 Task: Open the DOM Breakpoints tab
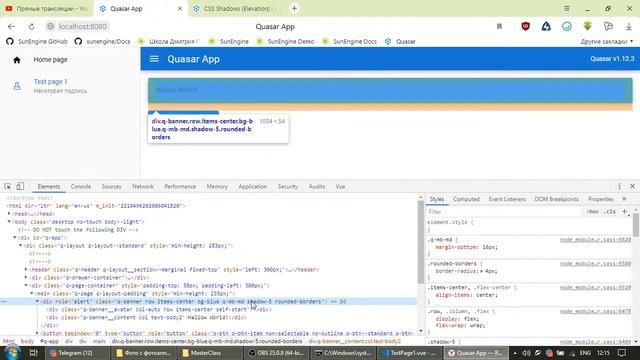557,199
